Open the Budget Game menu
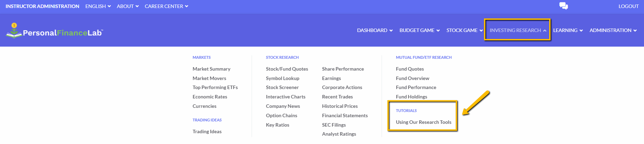The height and width of the screenshot is (144, 644). [419, 30]
